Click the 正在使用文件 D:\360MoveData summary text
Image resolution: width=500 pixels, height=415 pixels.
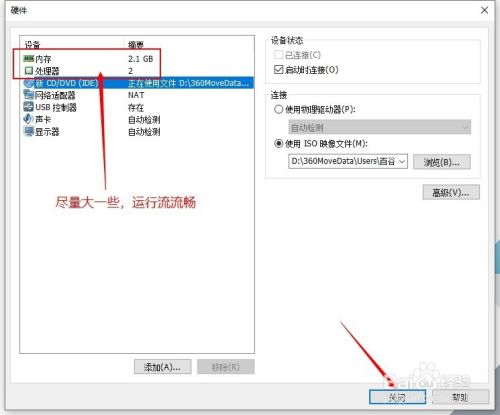pos(189,83)
